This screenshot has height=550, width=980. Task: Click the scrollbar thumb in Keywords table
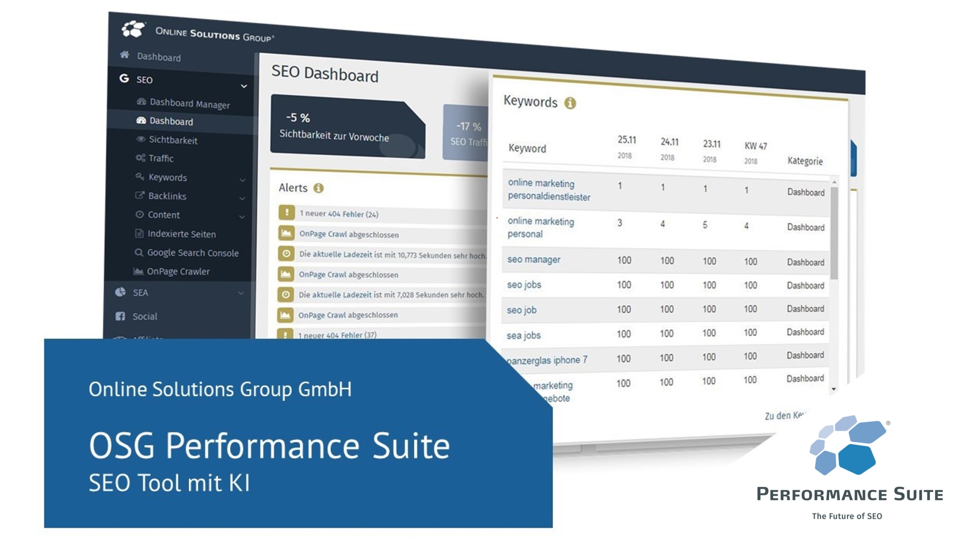835,233
